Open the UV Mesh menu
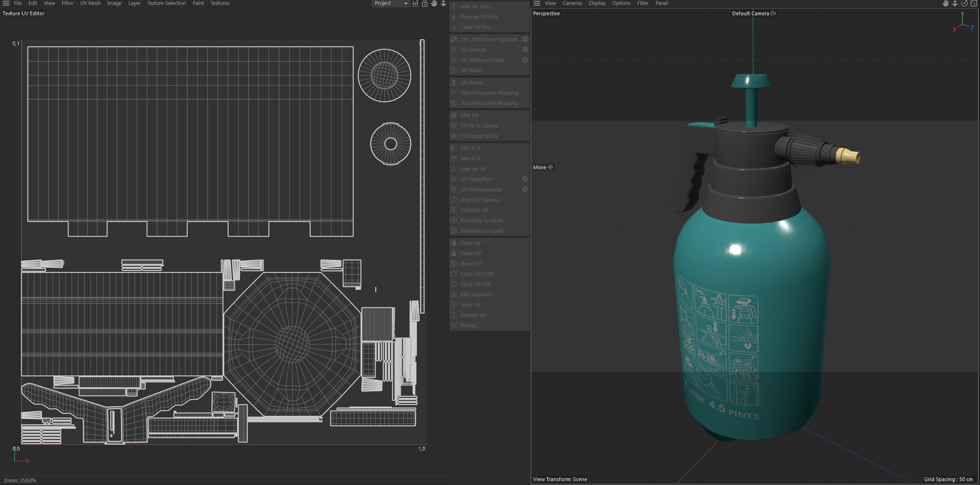 [90, 3]
